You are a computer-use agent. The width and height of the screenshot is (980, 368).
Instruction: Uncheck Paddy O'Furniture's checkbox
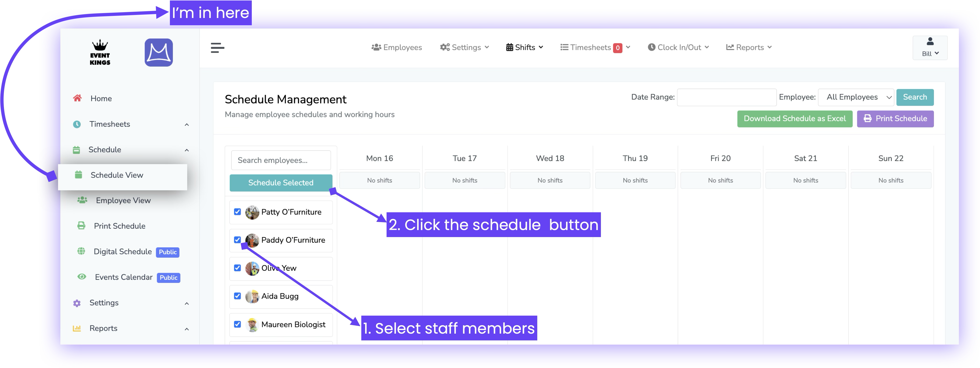point(237,240)
